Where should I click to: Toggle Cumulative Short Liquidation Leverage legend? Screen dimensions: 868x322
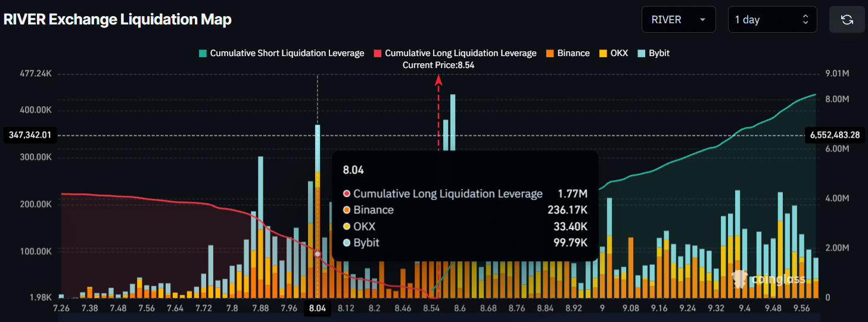point(287,53)
